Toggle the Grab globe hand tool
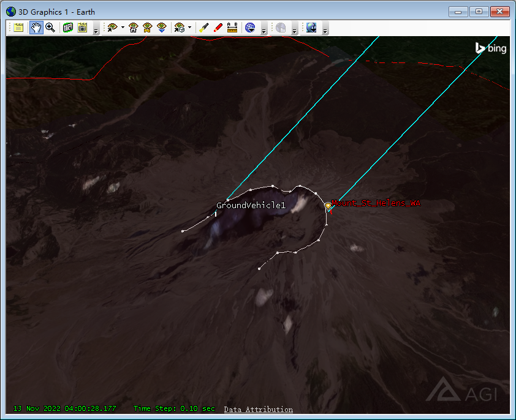Screen dimensions: 516x420 [x=36, y=28]
